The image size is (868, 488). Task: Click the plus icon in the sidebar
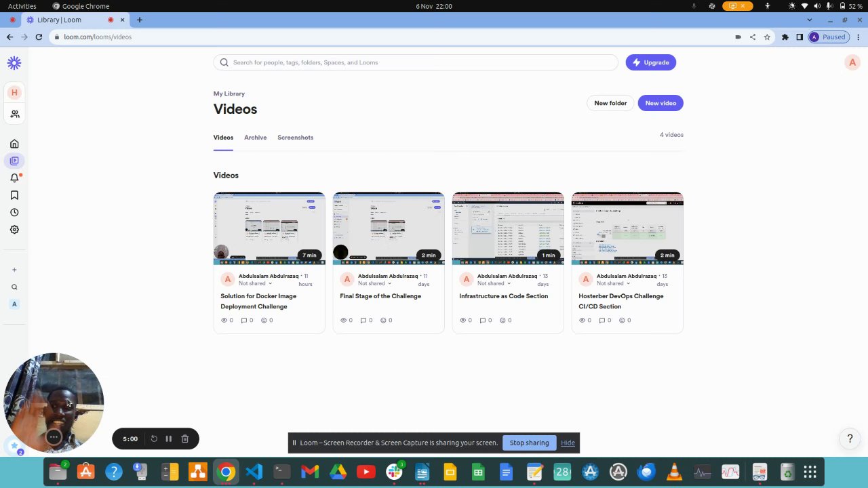tap(14, 270)
